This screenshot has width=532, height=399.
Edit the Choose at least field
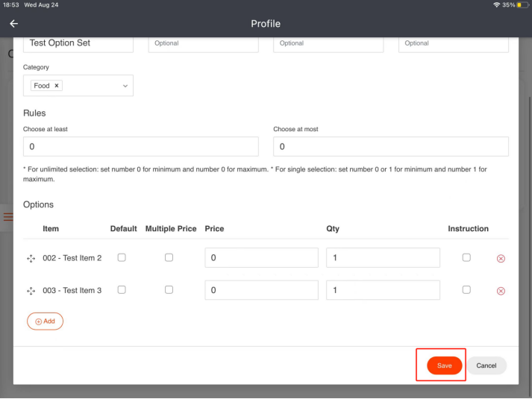click(140, 147)
